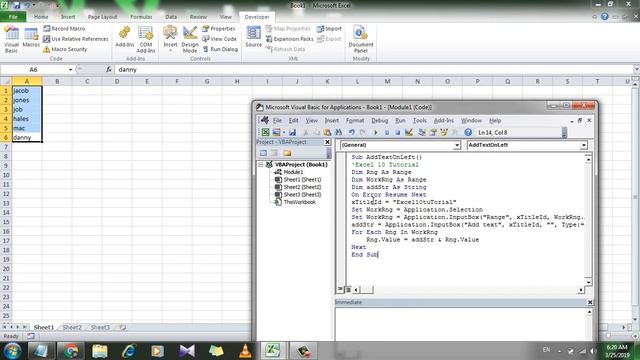Open XML Expansion Packs
The height and width of the screenshot is (360, 640).
289,39
